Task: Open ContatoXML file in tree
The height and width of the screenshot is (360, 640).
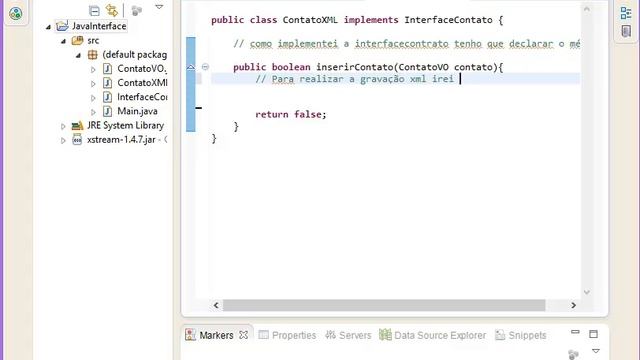Action: click(142, 83)
